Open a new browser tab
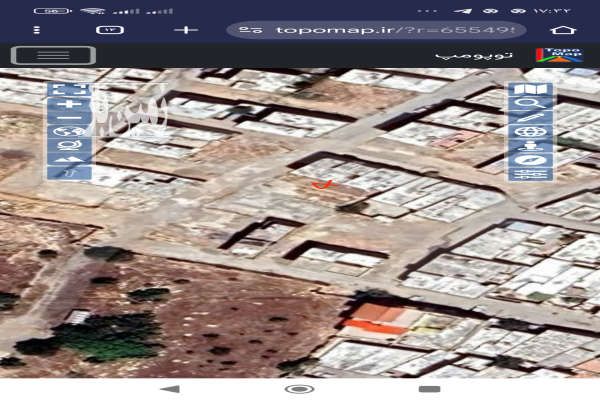 coord(186,30)
